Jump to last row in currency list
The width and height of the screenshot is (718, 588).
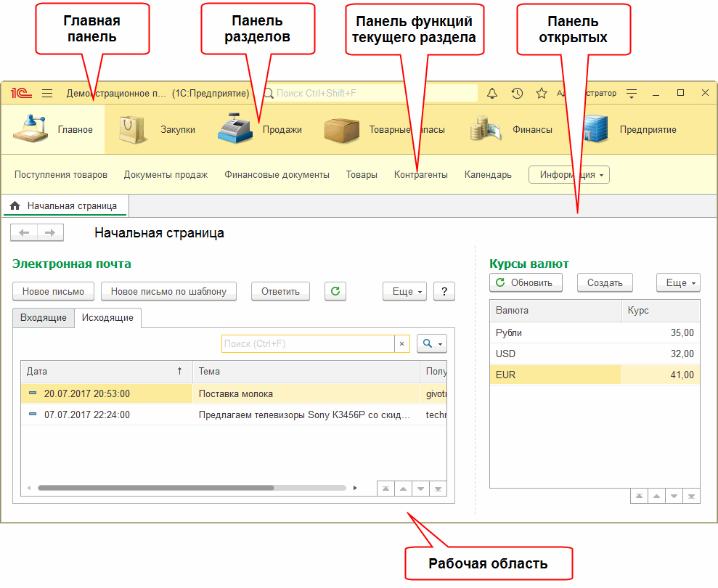point(691,496)
